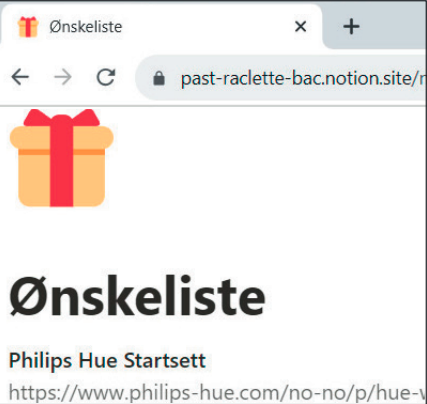
Task: Go back to the previous page
Action: (20, 77)
